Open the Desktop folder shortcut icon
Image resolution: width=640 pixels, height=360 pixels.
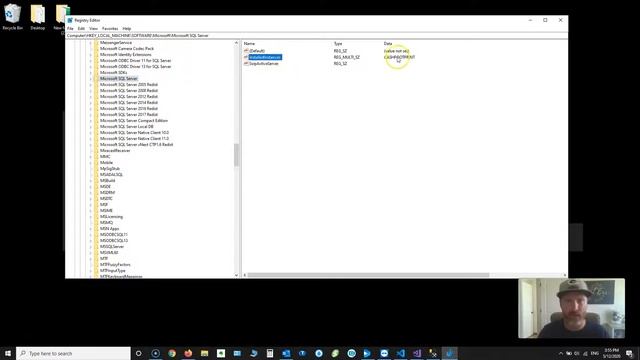coord(38,17)
